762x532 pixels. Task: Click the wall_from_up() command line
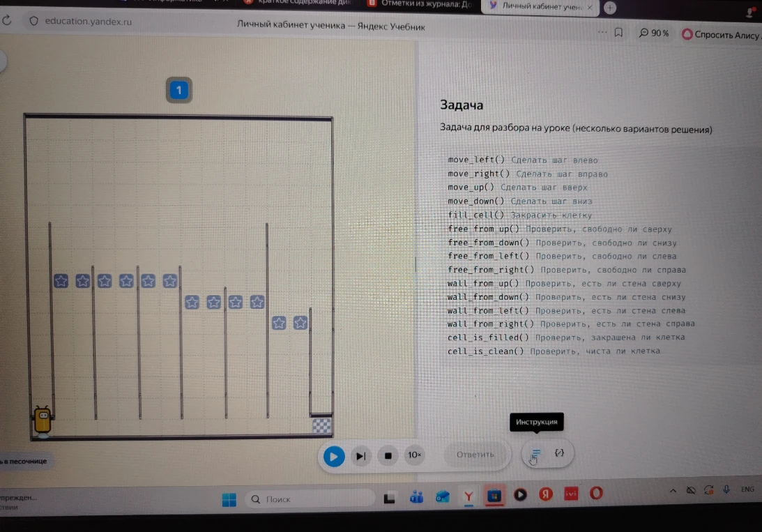coord(564,283)
